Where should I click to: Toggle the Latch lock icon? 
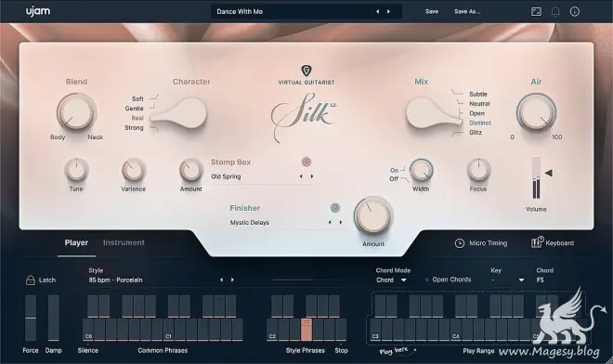(30, 279)
